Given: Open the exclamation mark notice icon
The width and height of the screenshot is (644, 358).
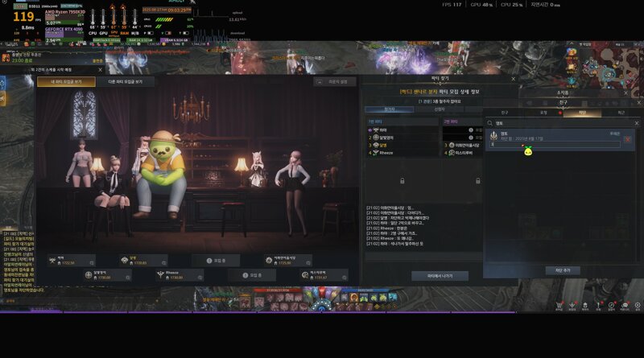Looking at the screenshot, I should (x=598, y=305).
